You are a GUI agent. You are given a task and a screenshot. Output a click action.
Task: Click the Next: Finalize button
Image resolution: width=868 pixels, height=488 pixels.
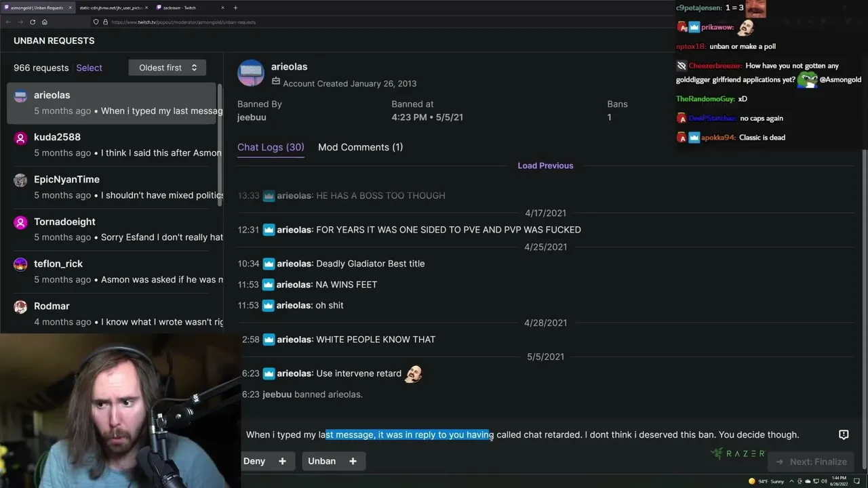tap(812, 462)
